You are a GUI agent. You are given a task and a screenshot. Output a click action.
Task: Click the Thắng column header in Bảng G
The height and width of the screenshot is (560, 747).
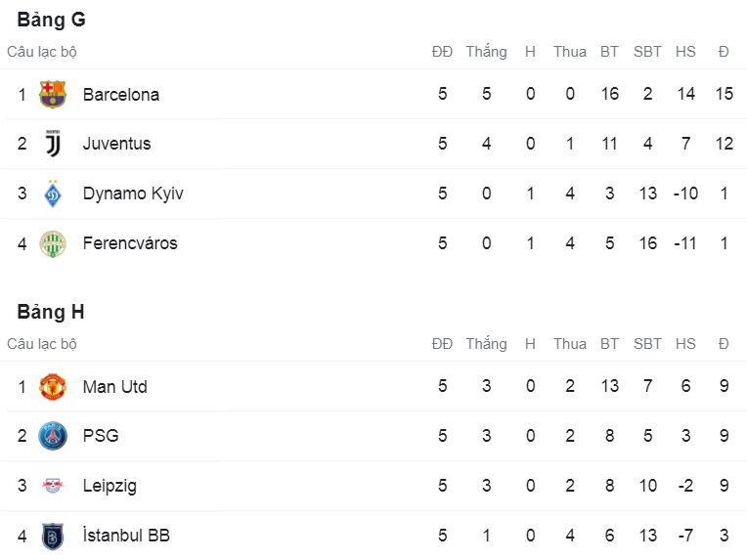tap(486, 52)
